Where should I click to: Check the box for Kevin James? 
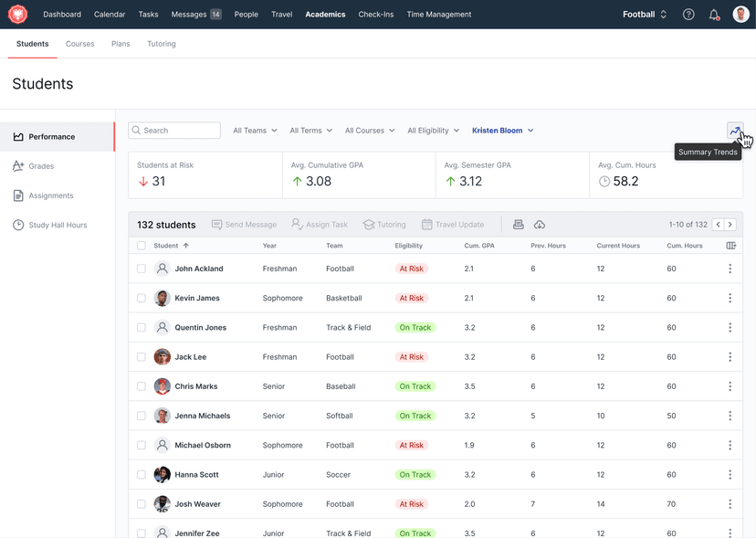pos(142,298)
